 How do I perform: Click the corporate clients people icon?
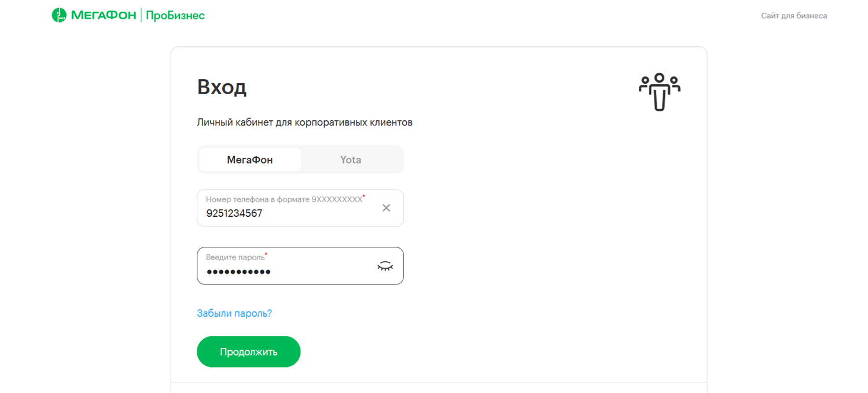pos(660,92)
